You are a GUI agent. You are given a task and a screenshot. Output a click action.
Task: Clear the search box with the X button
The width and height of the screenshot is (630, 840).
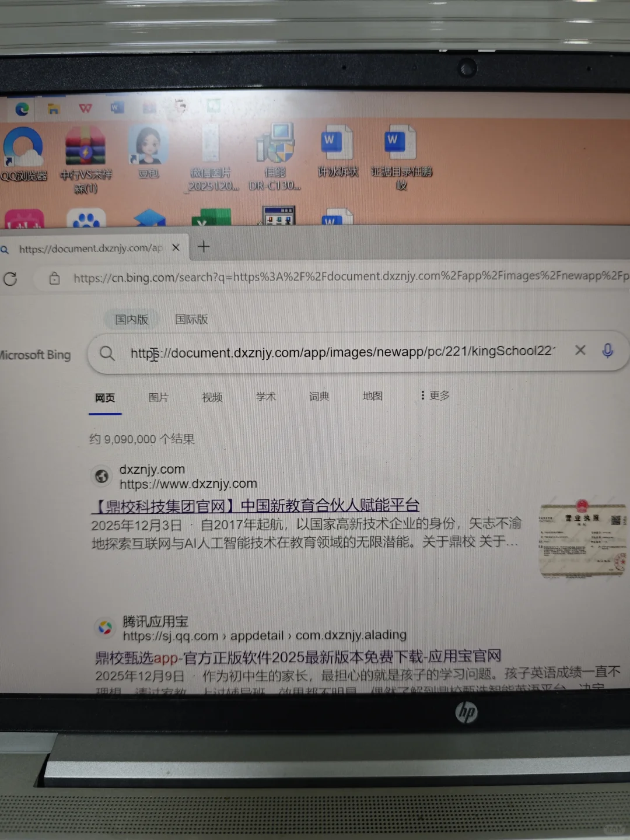point(580,350)
